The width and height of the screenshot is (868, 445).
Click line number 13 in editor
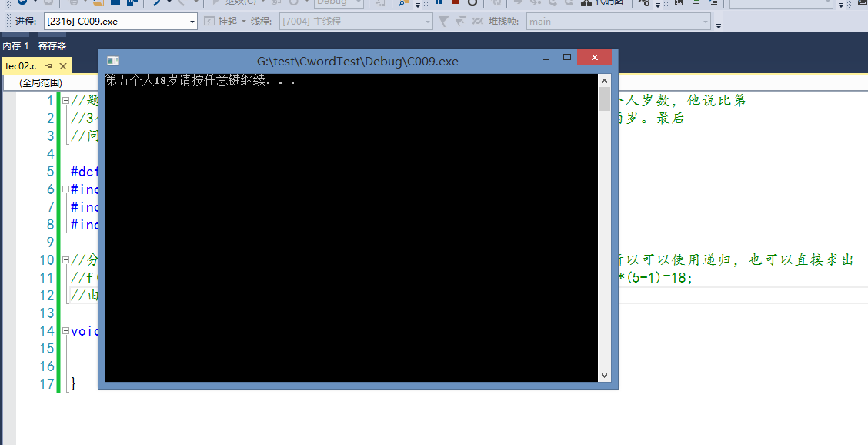[46, 313]
